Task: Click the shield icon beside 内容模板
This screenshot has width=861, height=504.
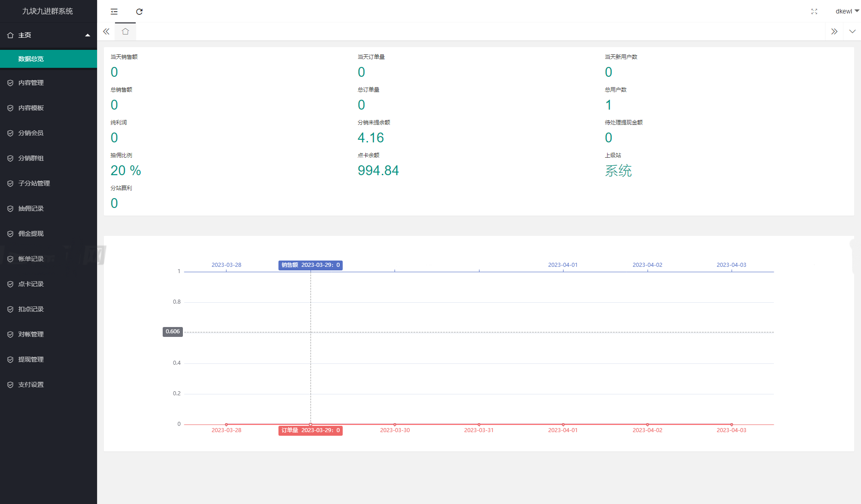Action: tap(10, 108)
